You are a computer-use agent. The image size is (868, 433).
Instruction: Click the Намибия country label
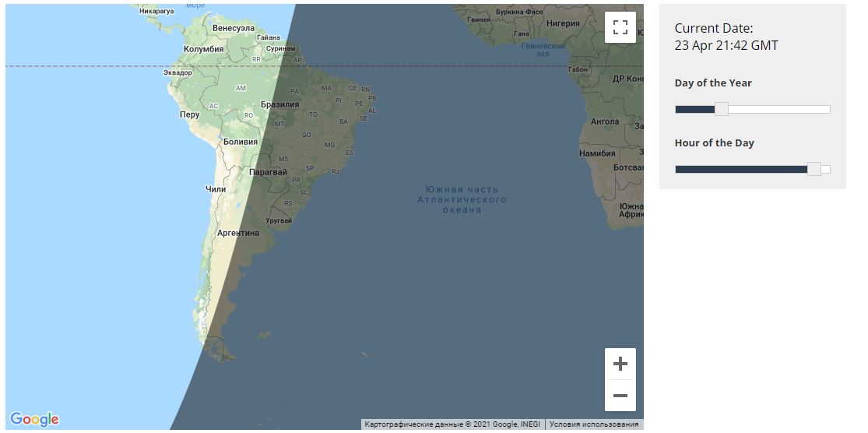[597, 153]
